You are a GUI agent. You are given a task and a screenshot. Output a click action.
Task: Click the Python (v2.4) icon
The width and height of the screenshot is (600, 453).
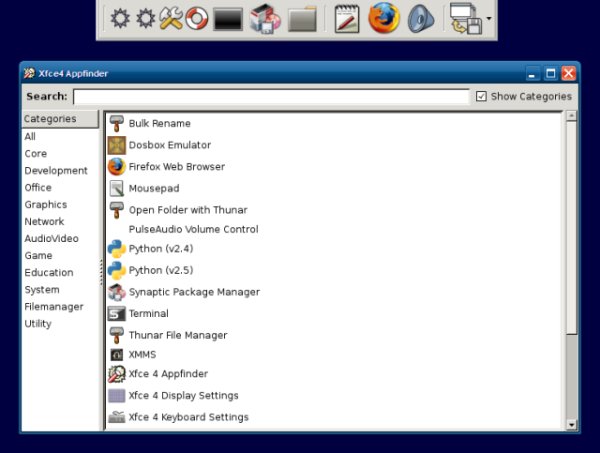117,249
